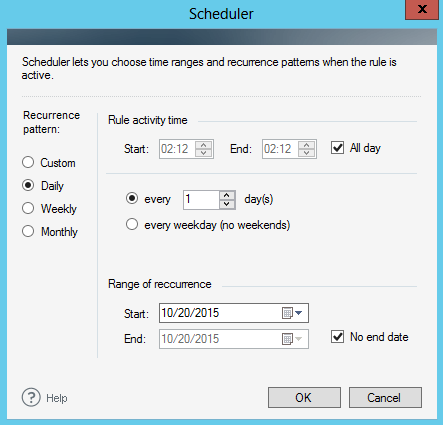Click the Scheduler title bar text

221,14
